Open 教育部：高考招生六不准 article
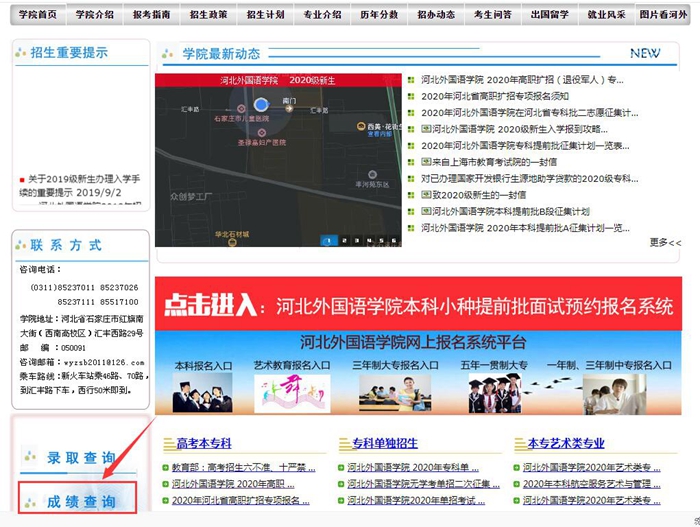Viewport: 700px width, 527px height. [243, 468]
